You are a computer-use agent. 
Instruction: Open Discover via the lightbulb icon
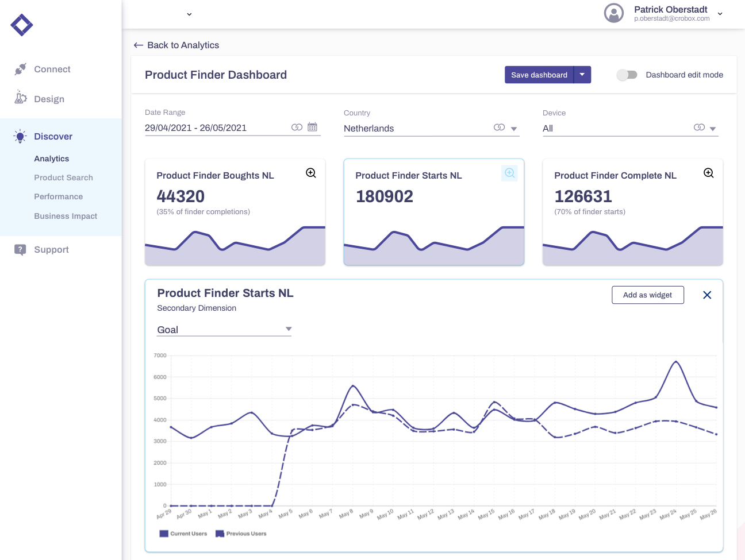click(x=20, y=136)
